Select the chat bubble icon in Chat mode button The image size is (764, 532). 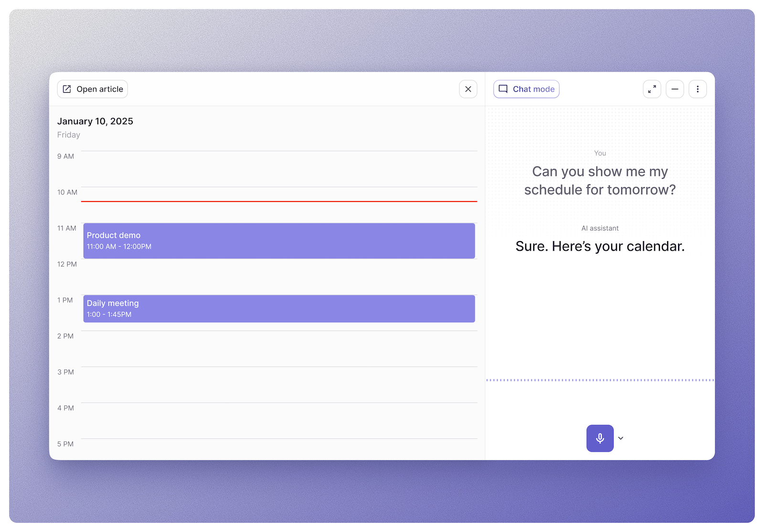(503, 89)
